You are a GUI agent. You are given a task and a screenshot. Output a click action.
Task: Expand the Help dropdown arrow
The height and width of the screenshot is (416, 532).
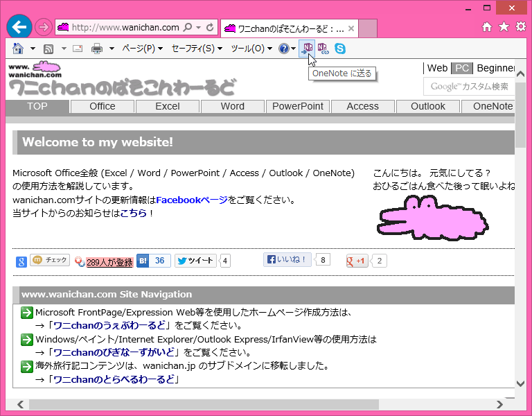click(293, 49)
